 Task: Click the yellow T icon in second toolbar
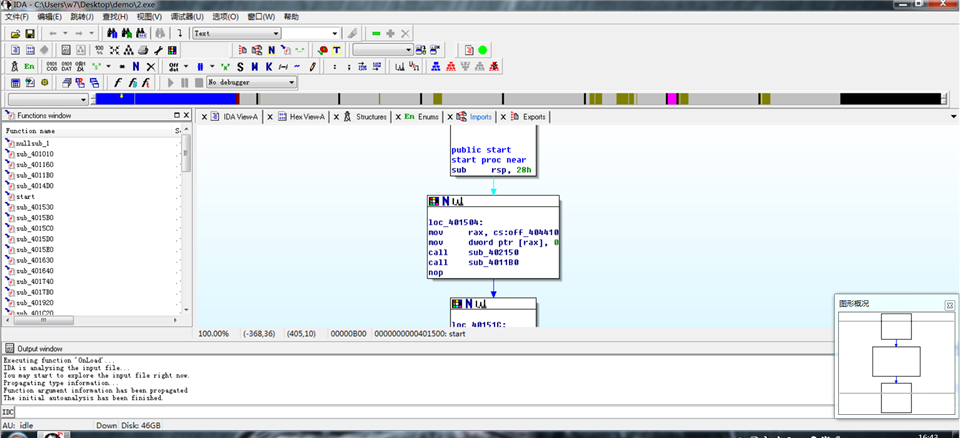(336, 50)
